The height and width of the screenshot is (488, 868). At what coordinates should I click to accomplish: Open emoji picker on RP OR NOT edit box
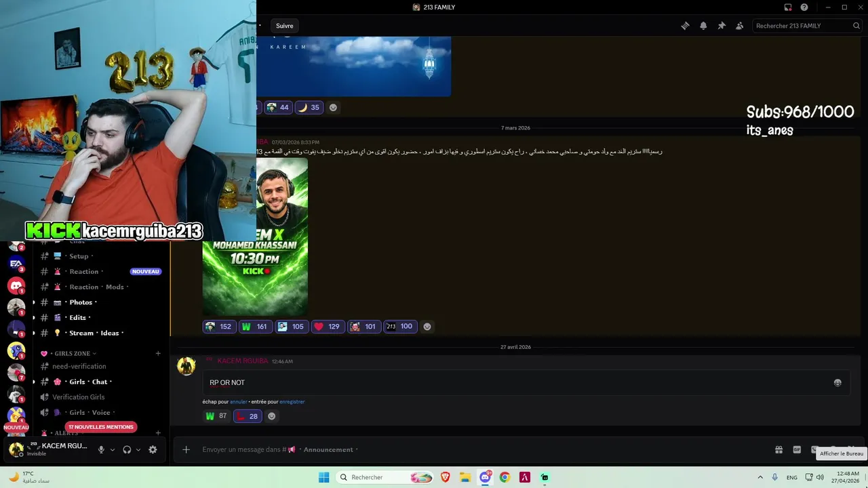pyautogui.click(x=837, y=383)
